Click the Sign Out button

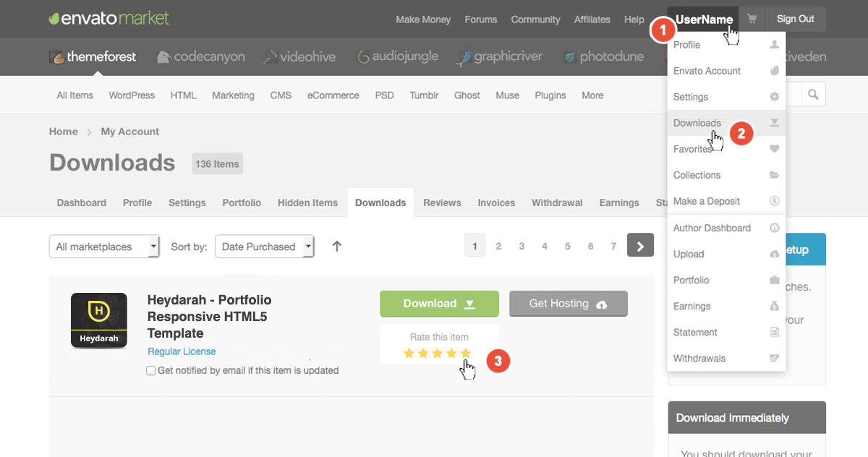[795, 20]
